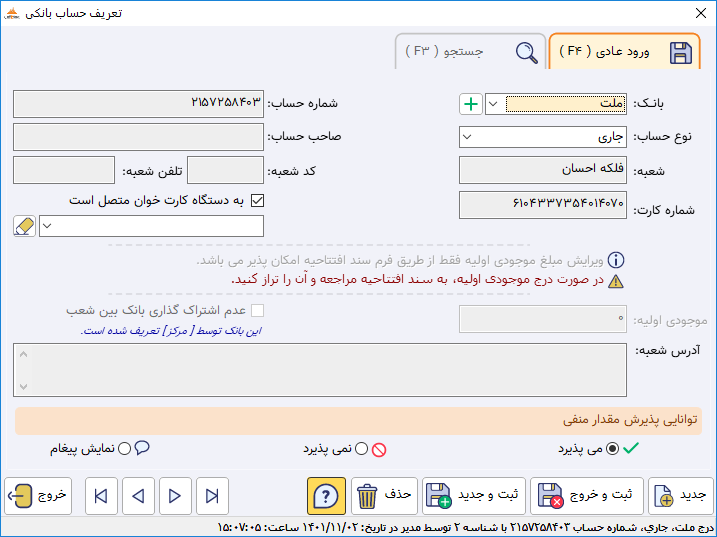Click the Account Number (شماره حساب) field
Screen dimensions: 717x537
click(x=139, y=104)
